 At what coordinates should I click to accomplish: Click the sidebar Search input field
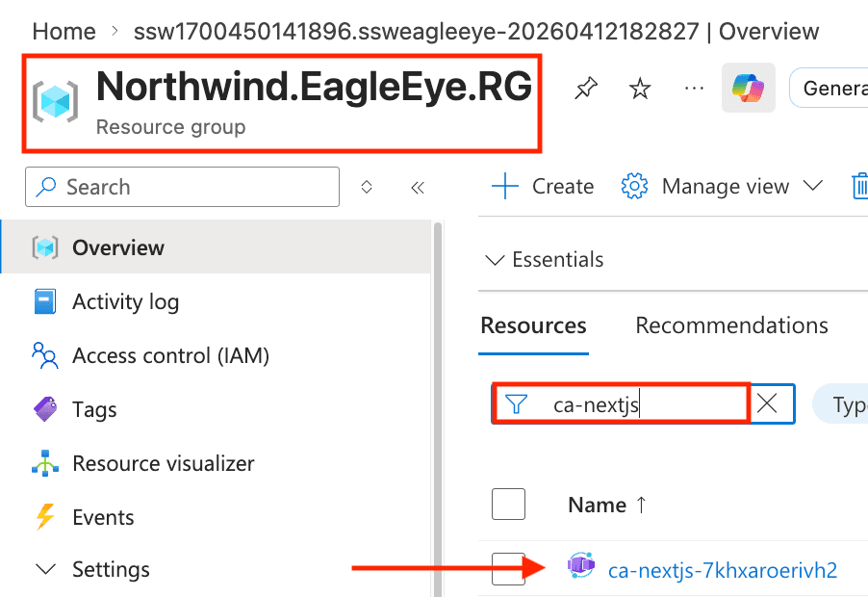[183, 187]
